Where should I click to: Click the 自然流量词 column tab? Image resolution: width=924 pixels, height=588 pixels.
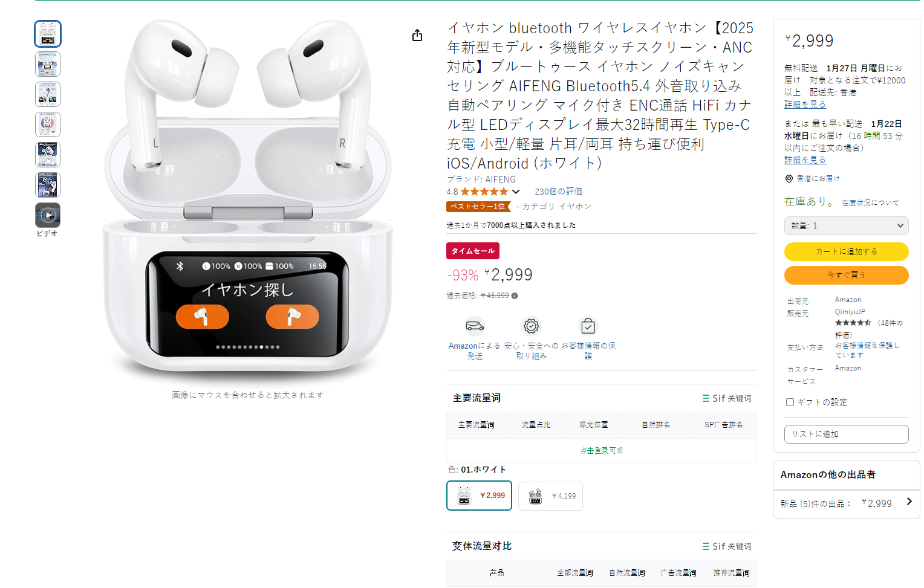click(626, 573)
